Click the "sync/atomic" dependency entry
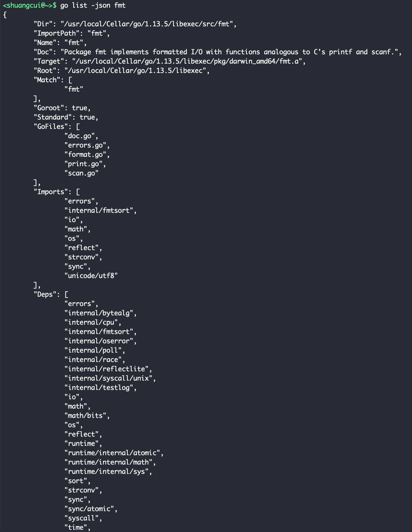 (x=89, y=509)
